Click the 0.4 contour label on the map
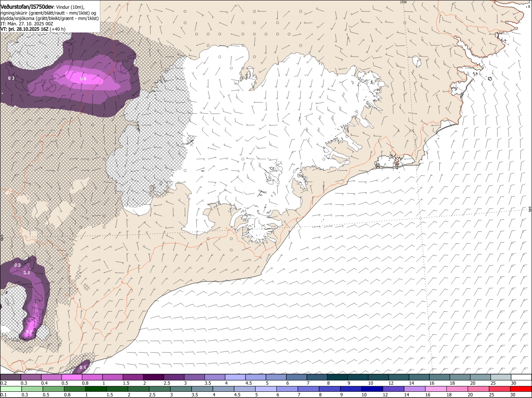 (83, 367)
